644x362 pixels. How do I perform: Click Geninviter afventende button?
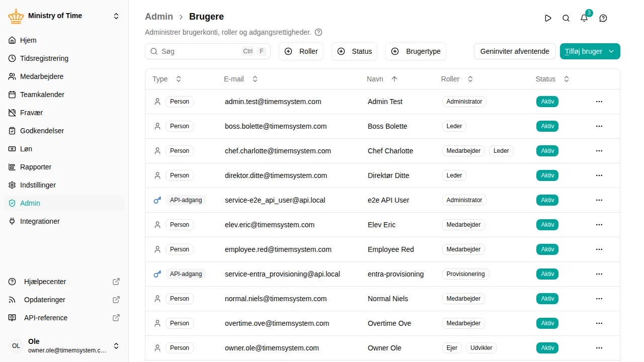tap(515, 51)
